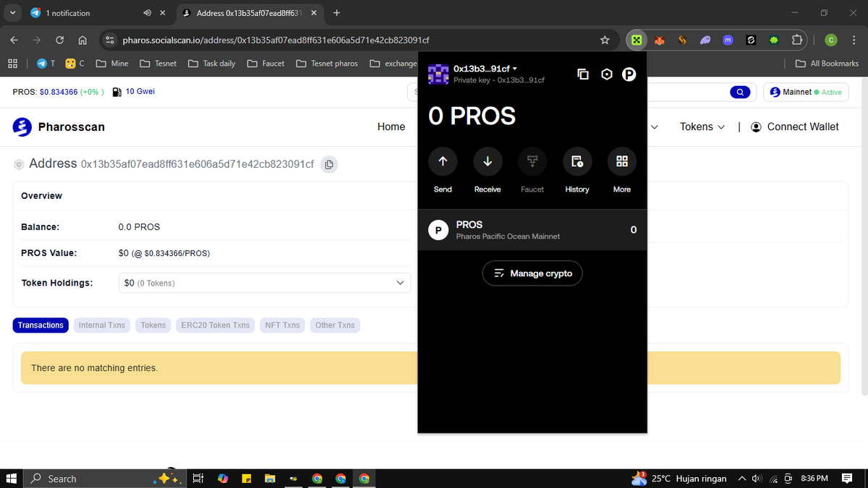Viewport: 868px width, 488px height.
Task: Open All Bookmarks folder
Action: [827, 64]
